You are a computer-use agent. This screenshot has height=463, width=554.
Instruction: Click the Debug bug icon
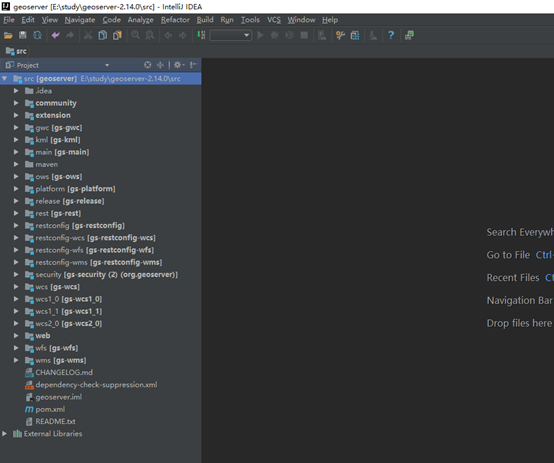pos(275,35)
